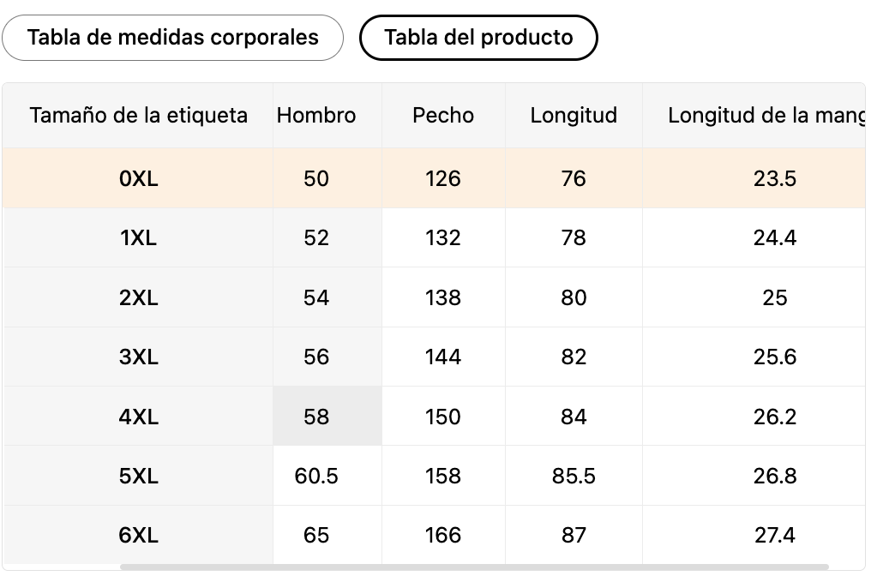Click the Longitud de la manga header
Screen dimensions: 883x588
[x=765, y=115]
